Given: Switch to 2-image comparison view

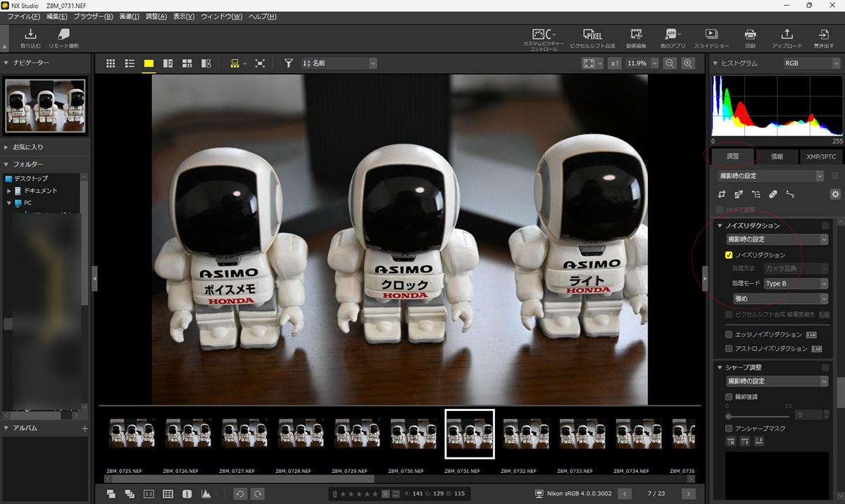Looking at the screenshot, I should click(168, 63).
